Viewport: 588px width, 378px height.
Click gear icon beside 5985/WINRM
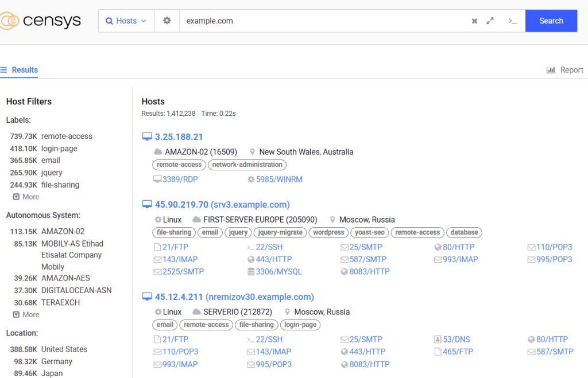pos(251,180)
